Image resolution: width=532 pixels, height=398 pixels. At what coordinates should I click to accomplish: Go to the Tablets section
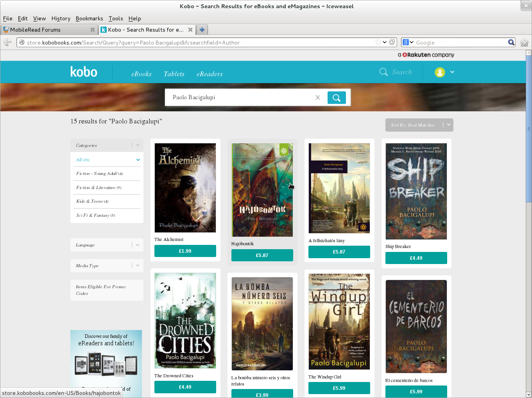point(174,74)
